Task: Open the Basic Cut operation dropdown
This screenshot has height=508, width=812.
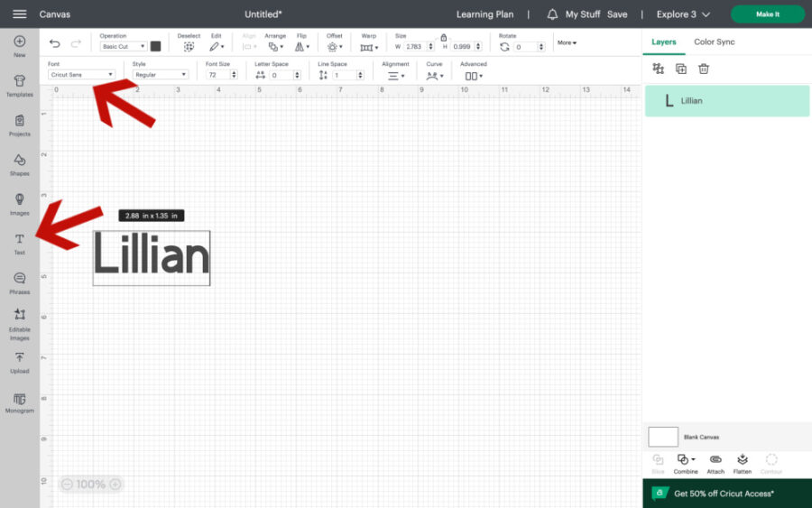Action: coord(123,46)
